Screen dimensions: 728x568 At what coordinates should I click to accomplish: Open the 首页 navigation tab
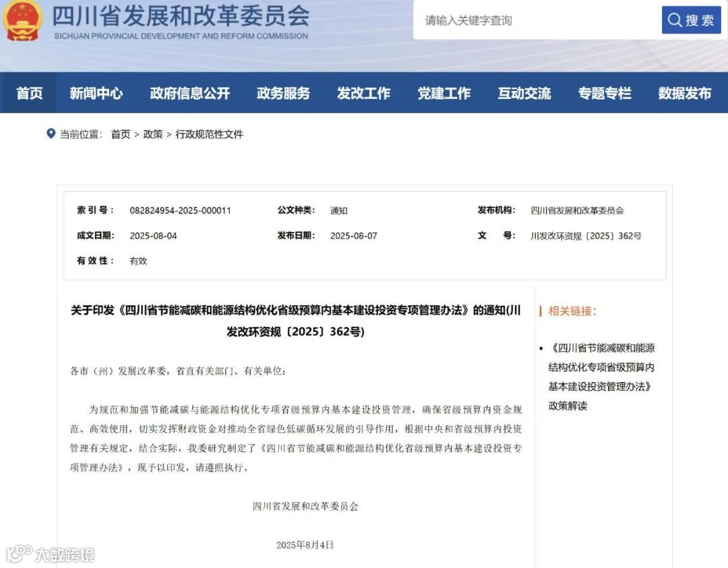click(29, 93)
